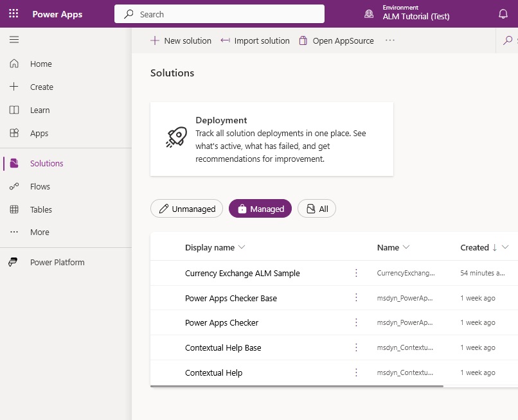Open more actions for Contextual Help Base
Viewport: 518px width, 420px height.
coord(356,347)
